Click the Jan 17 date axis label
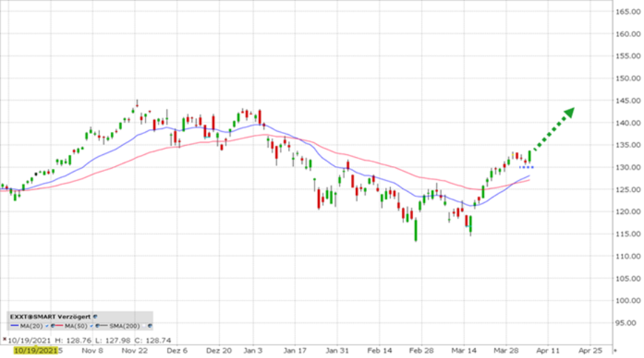This screenshot has width=644, height=358. [295, 350]
